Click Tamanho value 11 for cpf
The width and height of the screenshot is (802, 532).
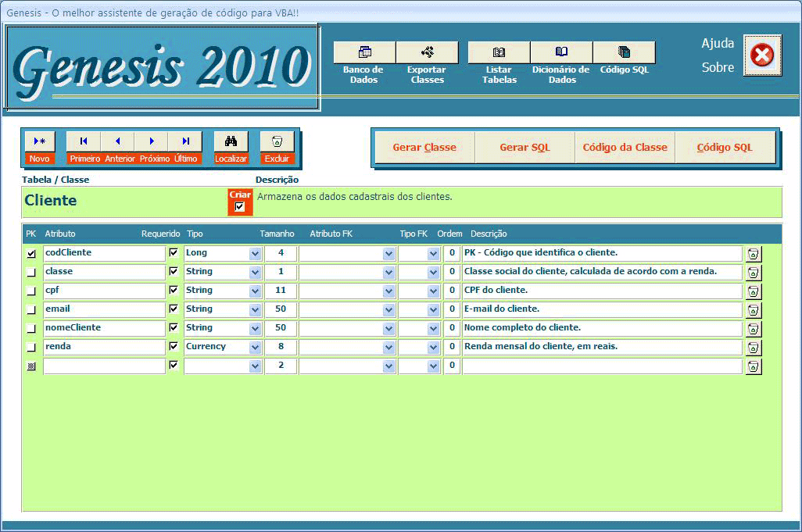[x=281, y=291]
